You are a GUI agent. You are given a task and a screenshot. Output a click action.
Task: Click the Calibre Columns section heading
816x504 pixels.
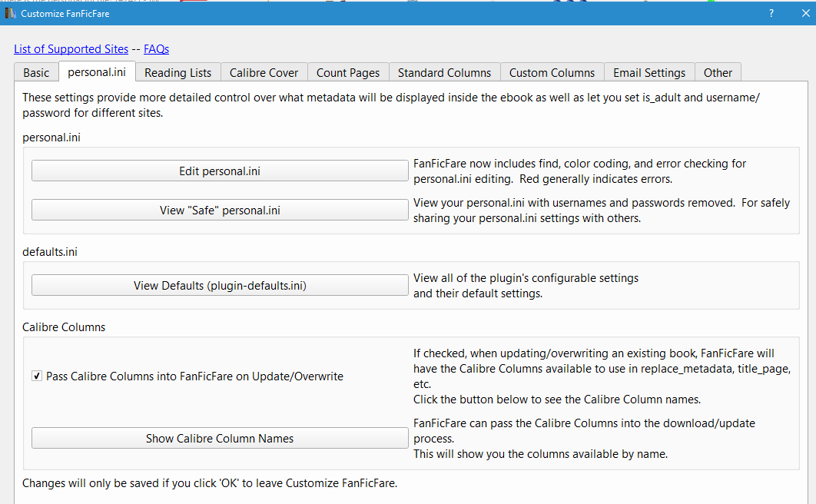click(x=64, y=327)
